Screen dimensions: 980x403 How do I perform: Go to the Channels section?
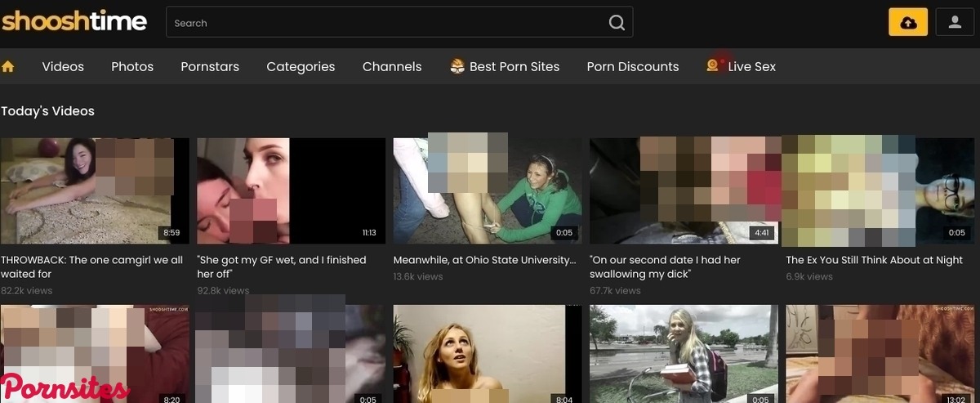(x=392, y=67)
